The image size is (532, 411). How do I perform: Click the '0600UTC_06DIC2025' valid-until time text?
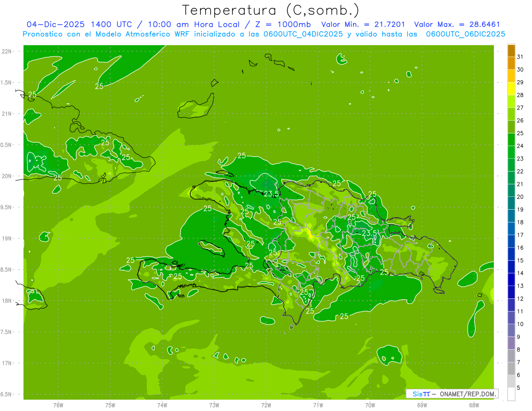tap(465, 34)
